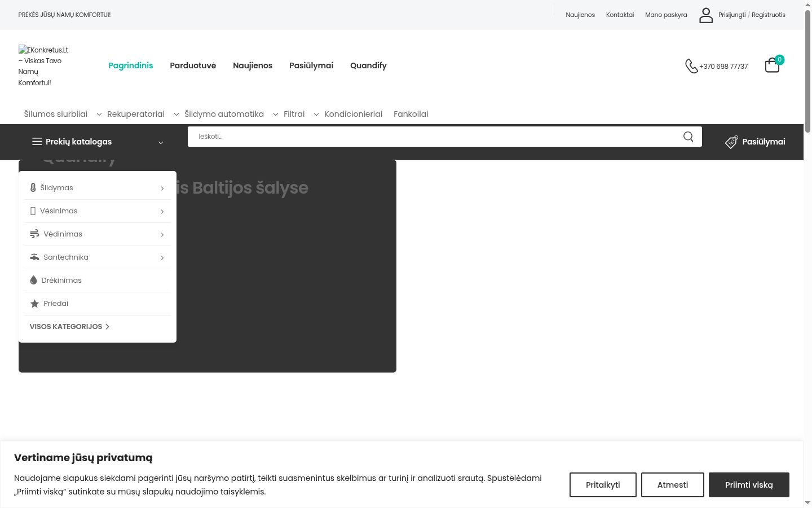Open the Quandify menu item

tap(368, 65)
